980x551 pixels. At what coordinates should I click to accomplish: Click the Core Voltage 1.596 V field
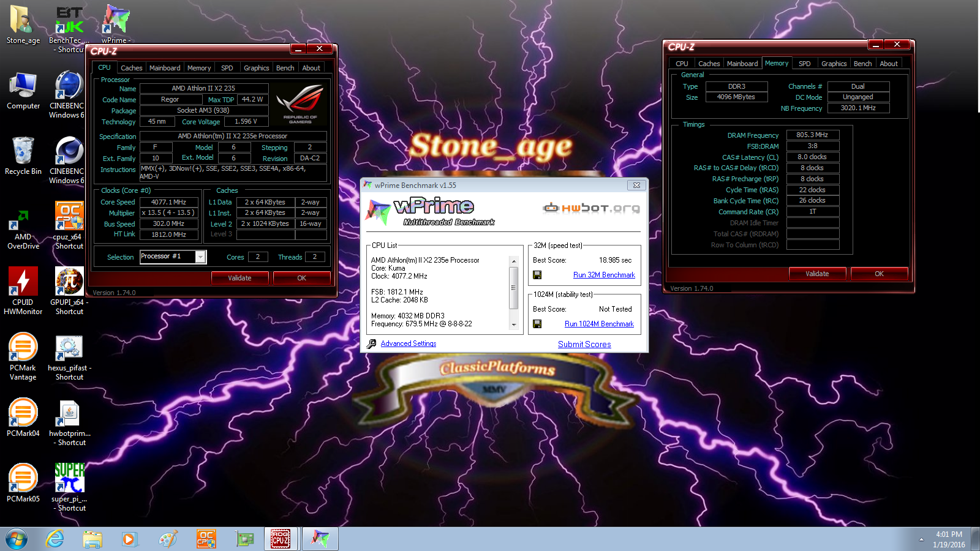point(246,121)
